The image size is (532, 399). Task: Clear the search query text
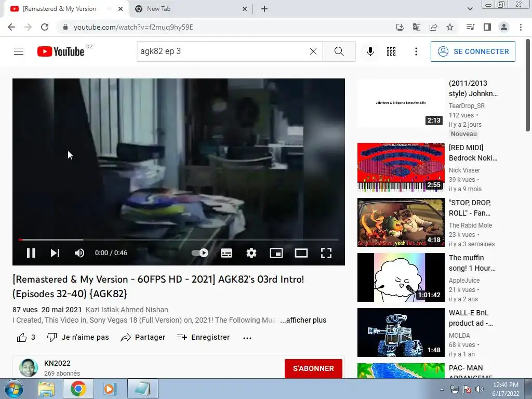click(313, 51)
